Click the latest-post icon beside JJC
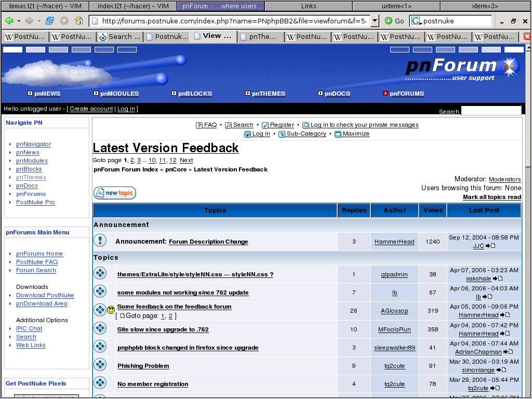Screen dimensions: 532x399 coord(490,246)
